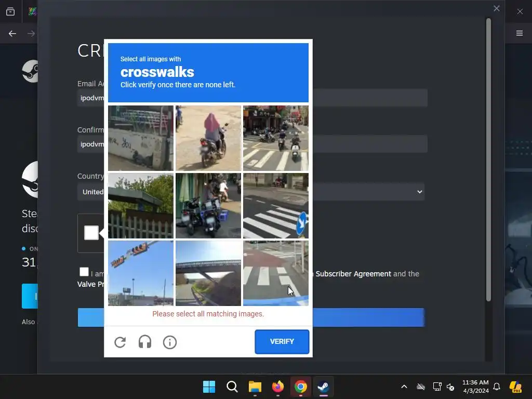Click the captcha refresh icon
This screenshot has width=532, height=399.
tap(120, 342)
